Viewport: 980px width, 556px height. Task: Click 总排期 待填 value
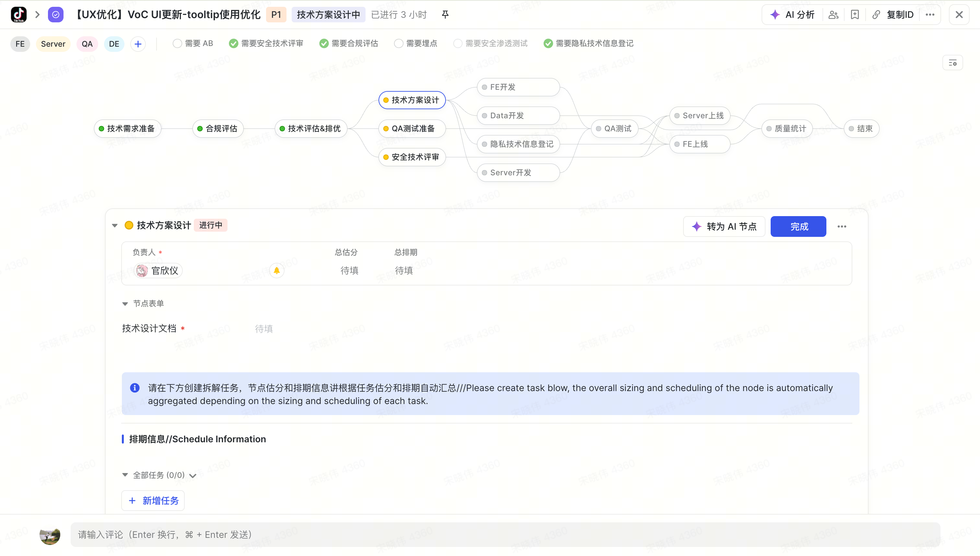coord(404,270)
